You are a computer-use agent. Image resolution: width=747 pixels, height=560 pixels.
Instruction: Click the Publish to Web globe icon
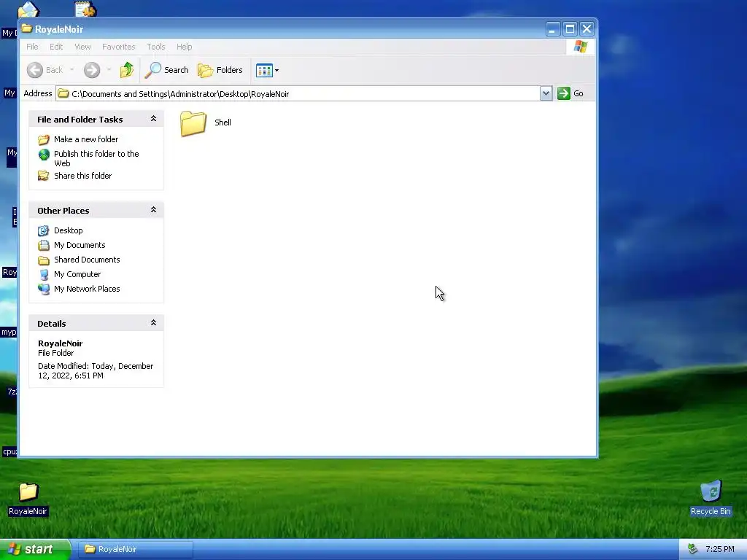click(x=44, y=155)
